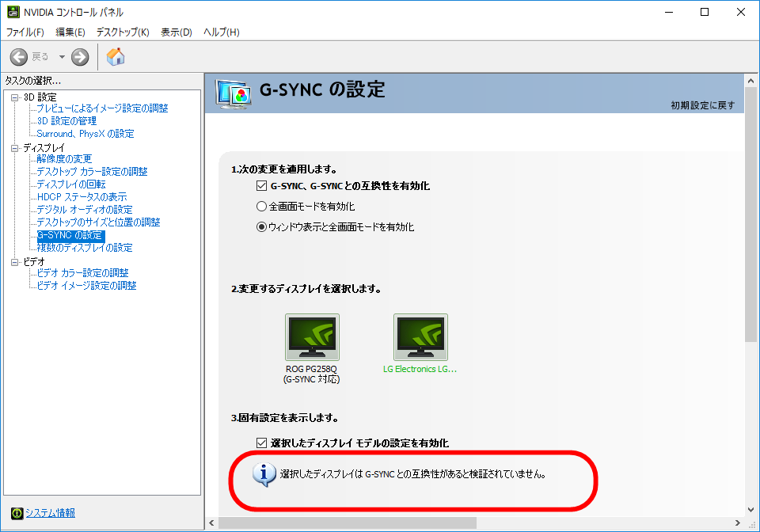
Task: Open the 編集(E) menu
Action: (x=70, y=32)
